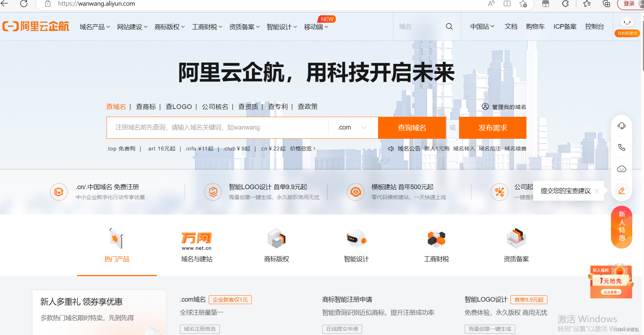Select the 查资质 search tab

[248, 106]
